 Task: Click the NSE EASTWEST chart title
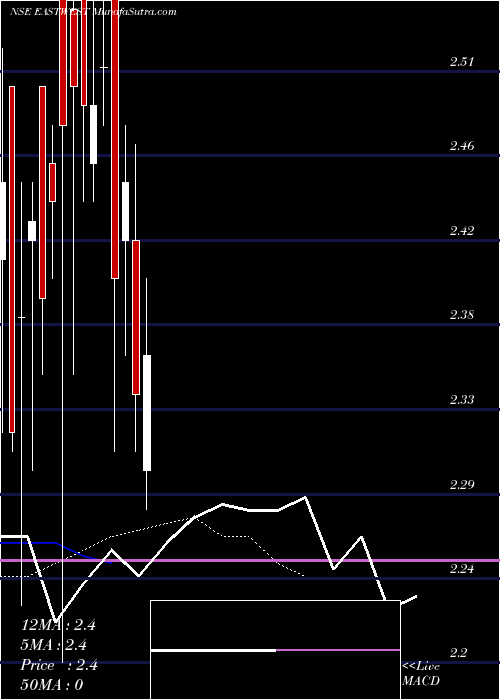(93, 12)
